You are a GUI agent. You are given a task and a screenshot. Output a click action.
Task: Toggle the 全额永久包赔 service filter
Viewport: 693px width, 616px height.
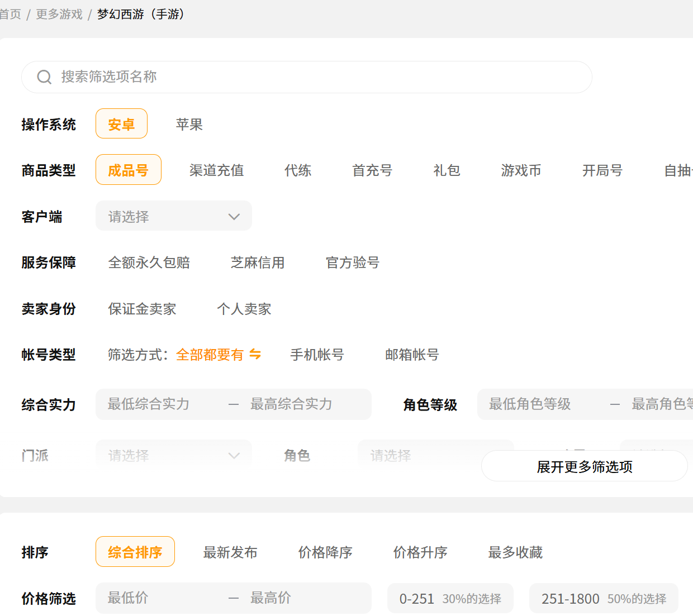[x=149, y=262]
